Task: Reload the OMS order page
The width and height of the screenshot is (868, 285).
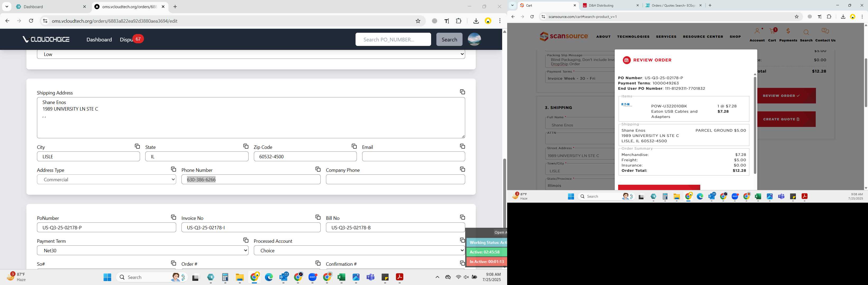Action: 31,21
